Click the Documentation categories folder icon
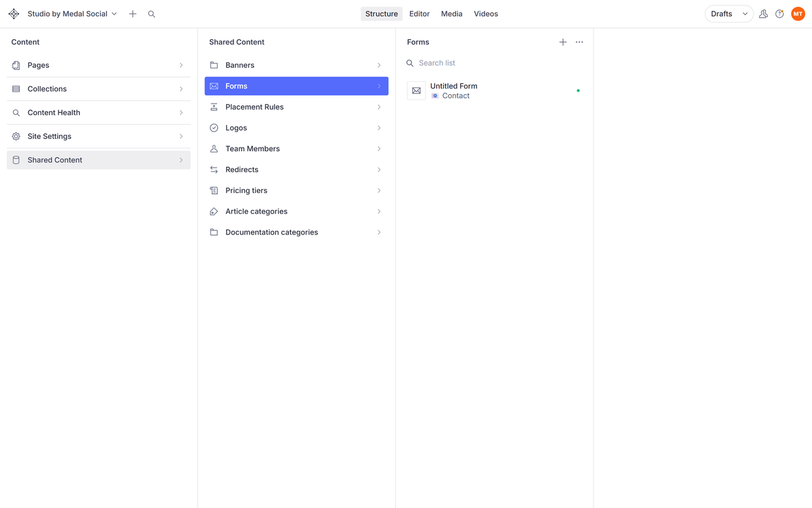Image resolution: width=812 pixels, height=508 pixels. coord(214,232)
